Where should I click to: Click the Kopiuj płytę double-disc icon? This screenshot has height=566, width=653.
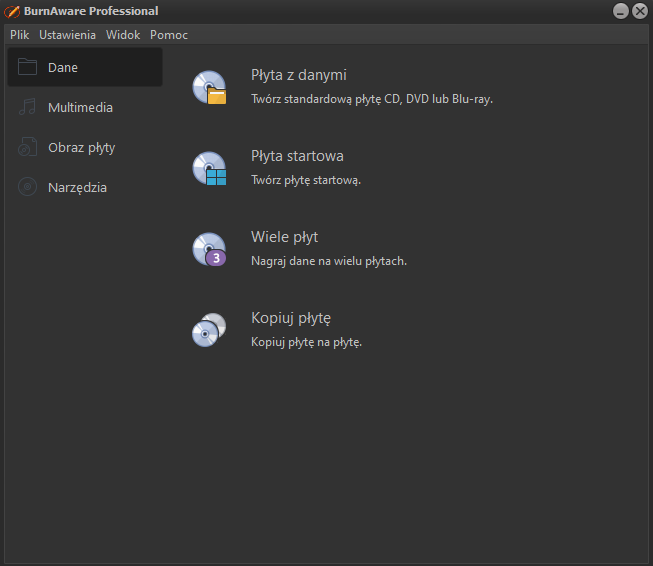pyautogui.click(x=209, y=330)
